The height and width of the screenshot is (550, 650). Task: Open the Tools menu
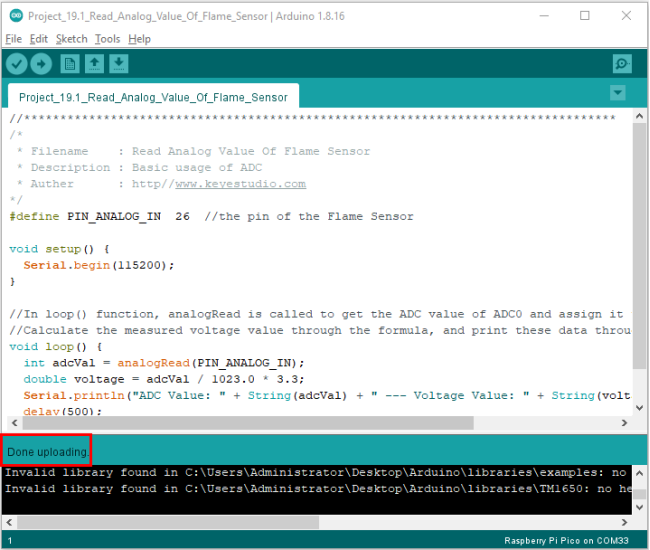[x=107, y=39]
